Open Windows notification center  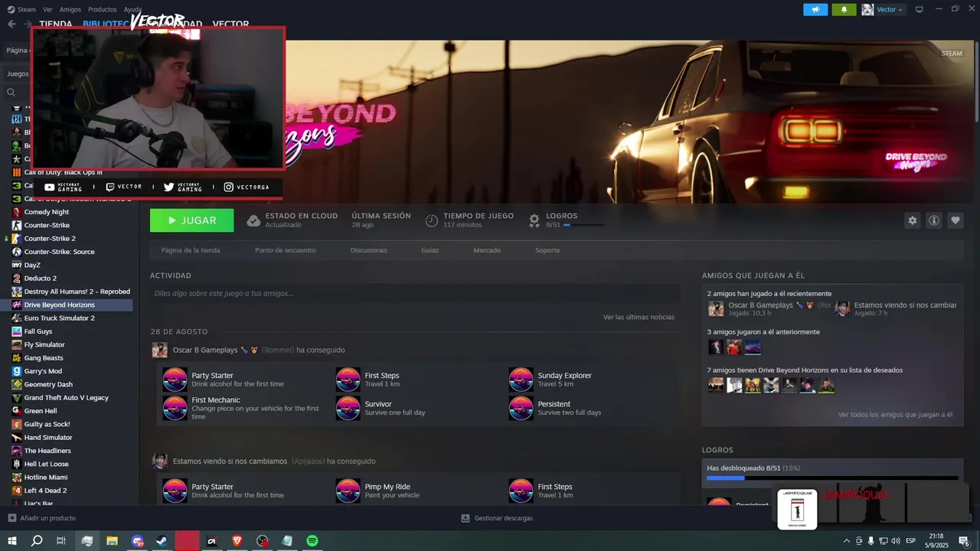point(964,541)
